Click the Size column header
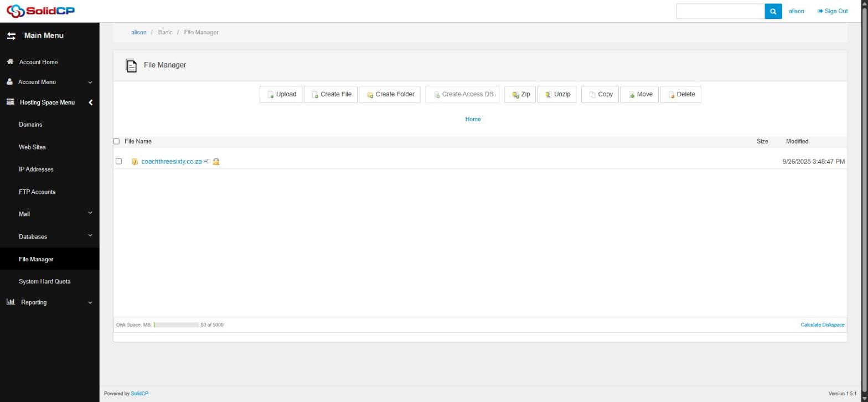Image resolution: width=868 pixels, height=402 pixels. point(762,142)
